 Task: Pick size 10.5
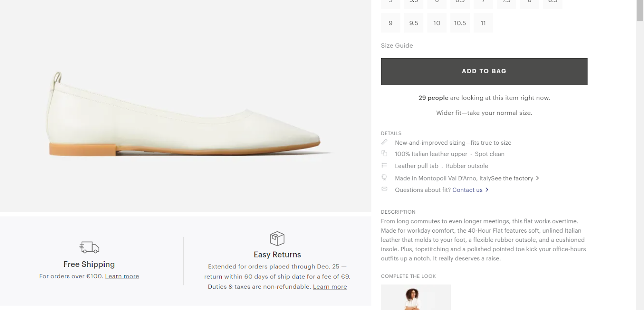[460, 23]
